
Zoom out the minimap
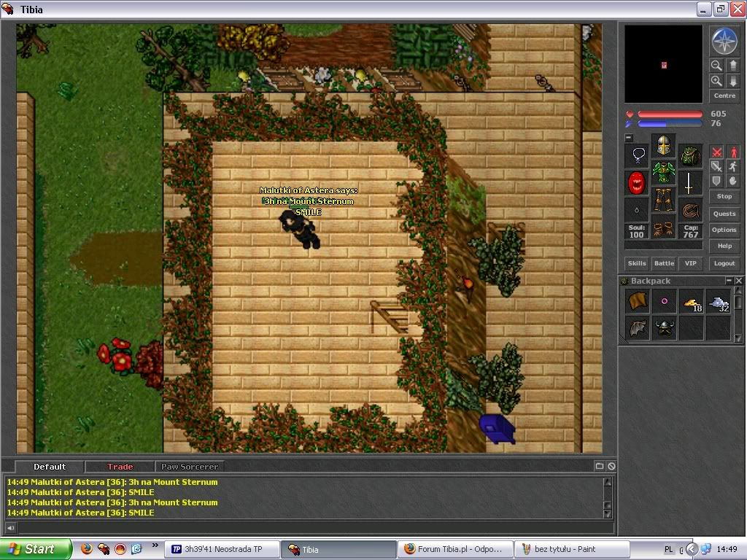coord(716,65)
